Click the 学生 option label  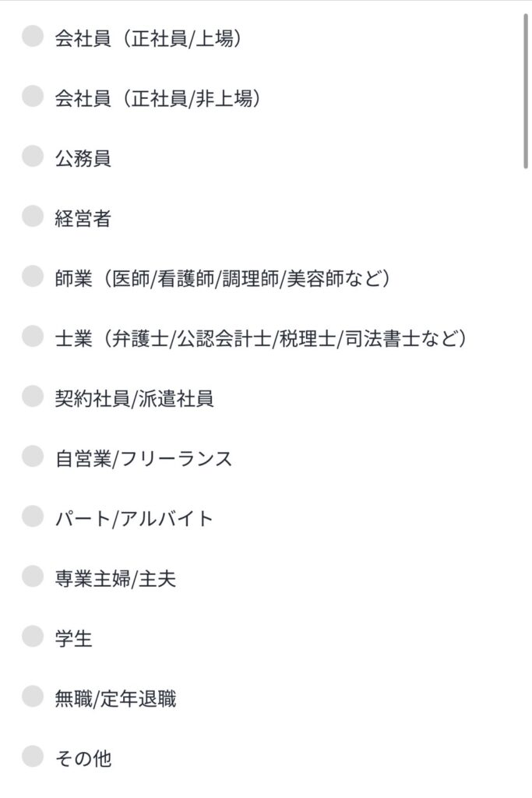pyautogui.click(x=73, y=639)
